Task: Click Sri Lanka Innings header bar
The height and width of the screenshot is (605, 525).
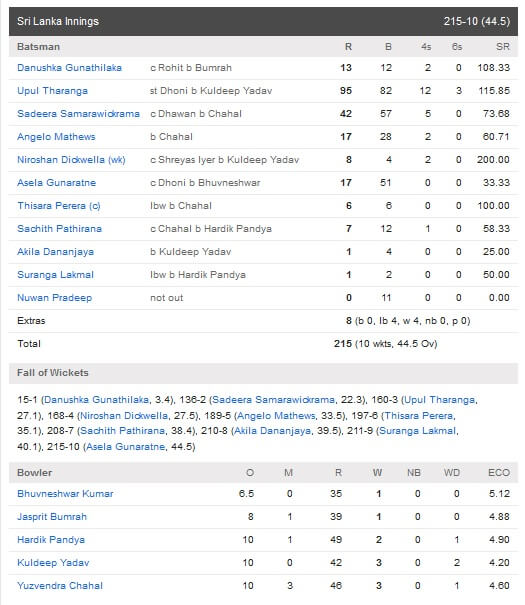Action: click(263, 21)
